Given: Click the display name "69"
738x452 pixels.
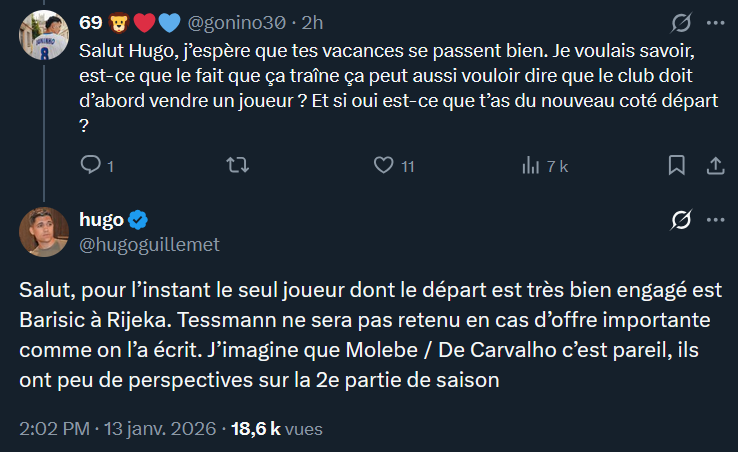Looking at the screenshot, I should click(x=89, y=22).
